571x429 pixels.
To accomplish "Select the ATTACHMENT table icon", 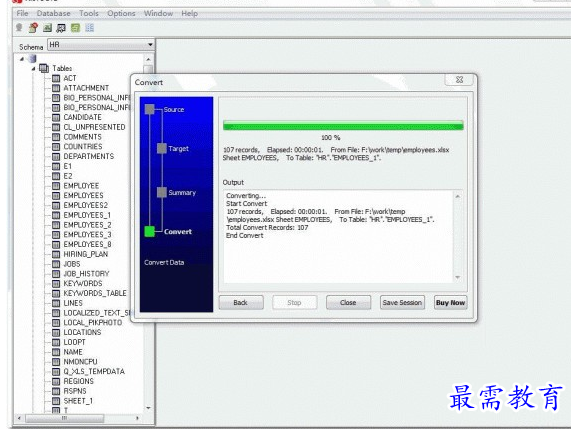I will coord(56,88).
